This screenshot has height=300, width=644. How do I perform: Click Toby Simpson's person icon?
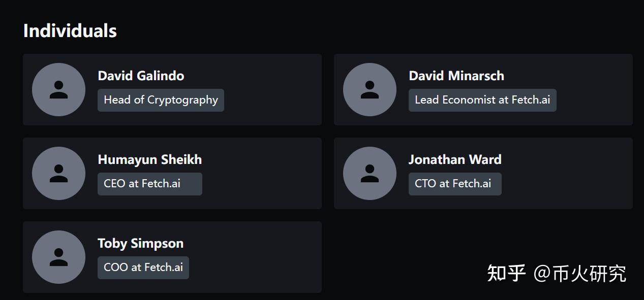pyautogui.click(x=58, y=257)
